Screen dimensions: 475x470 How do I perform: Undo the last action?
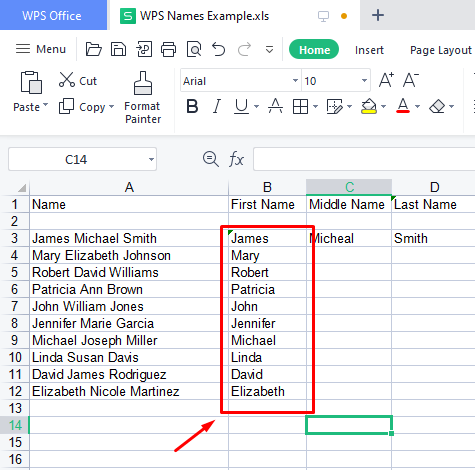[x=219, y=49]
